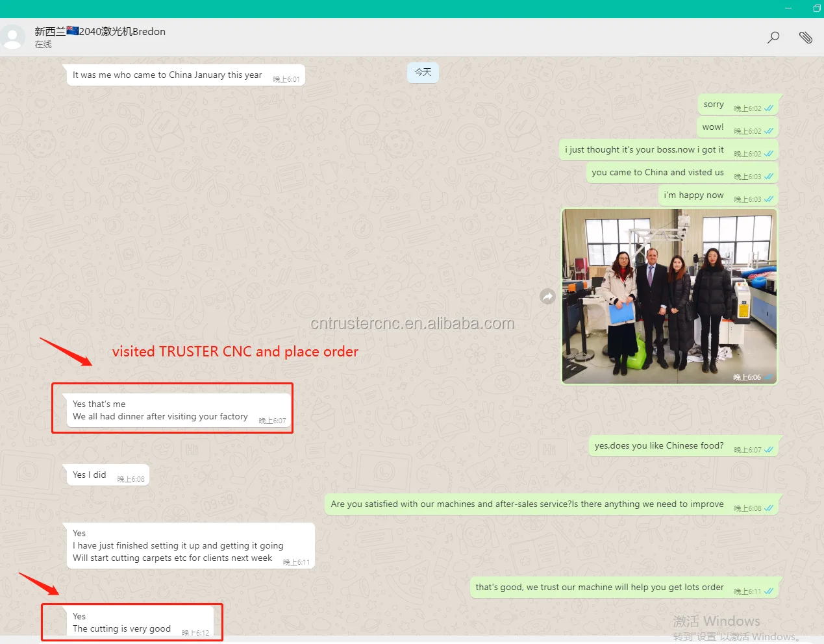Select message 'It was me who came to China January this year'

184,75
